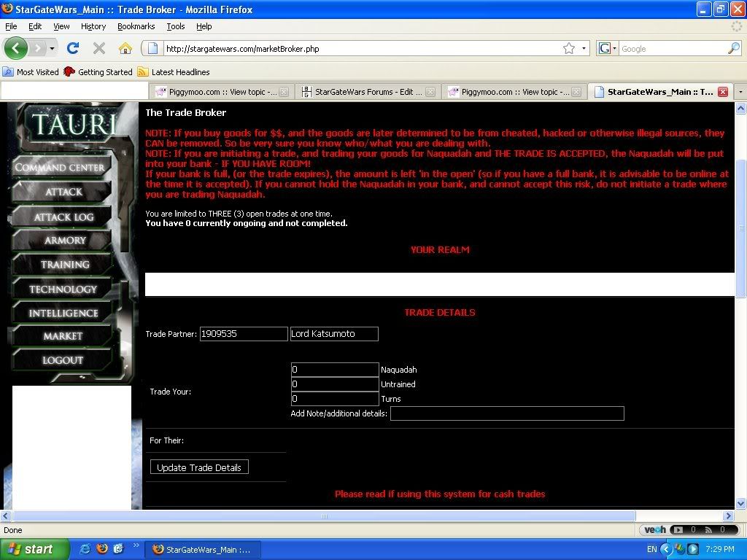The height and width of the screenshot is (560, 747).
Task: Close the StarGateWars_Main tab
Action: 723,92
